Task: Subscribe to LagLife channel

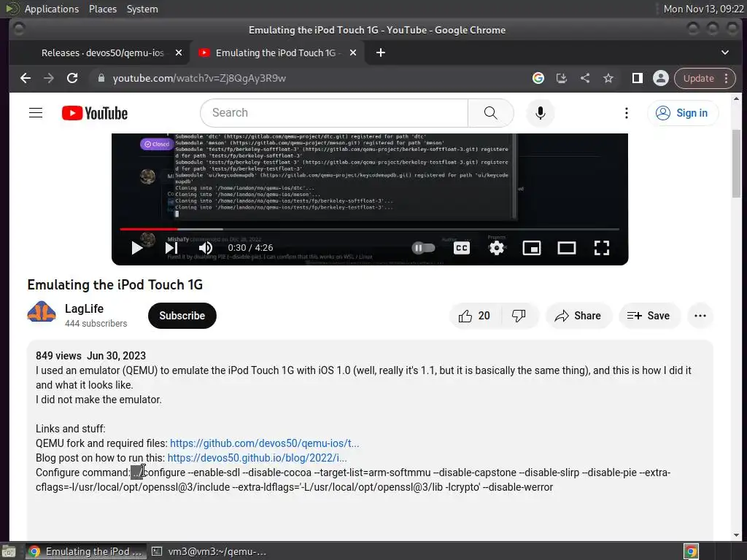Action: pos(182,316)
